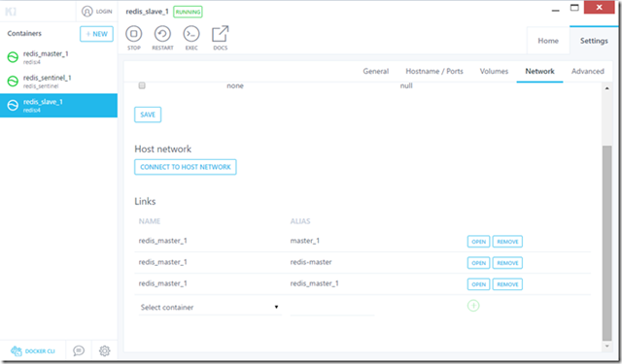Click the green add link plus icon
The height and width of the screenshot is (364, 622).
tap(473, 306)
